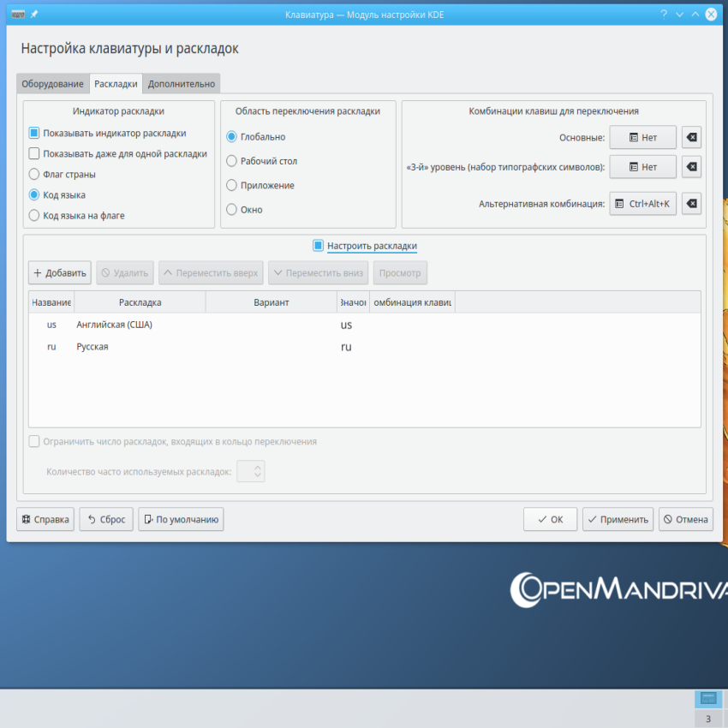Clear the «3-й» уровень shortcut icon
The height and width of the screenshot is (728, 728).
tap(691, 167)
